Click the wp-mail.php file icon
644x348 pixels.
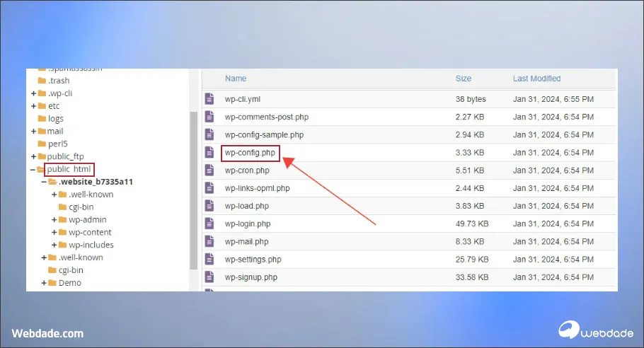point(209,241)
